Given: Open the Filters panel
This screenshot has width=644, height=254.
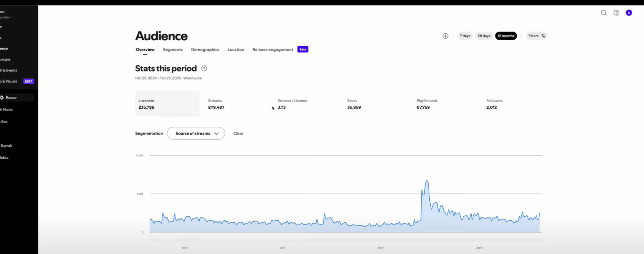Looking at the screenshot, I should click(x=536, y=36).
